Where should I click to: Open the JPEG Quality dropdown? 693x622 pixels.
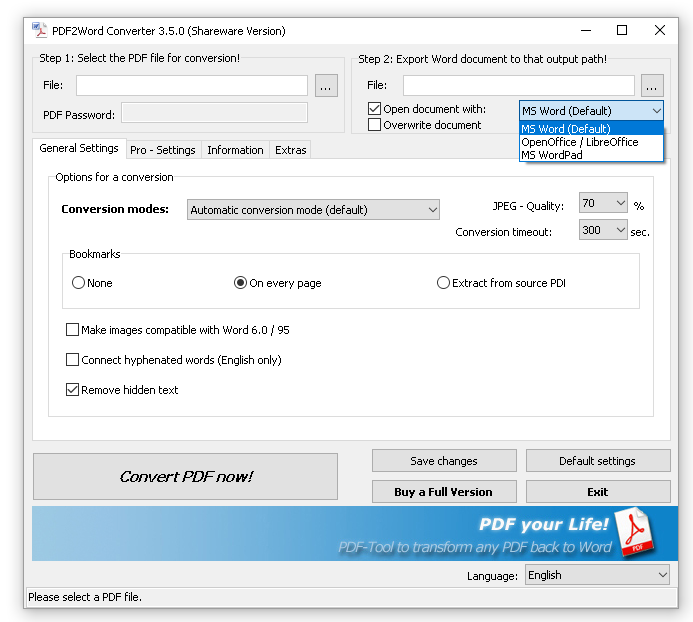point(603,203)
